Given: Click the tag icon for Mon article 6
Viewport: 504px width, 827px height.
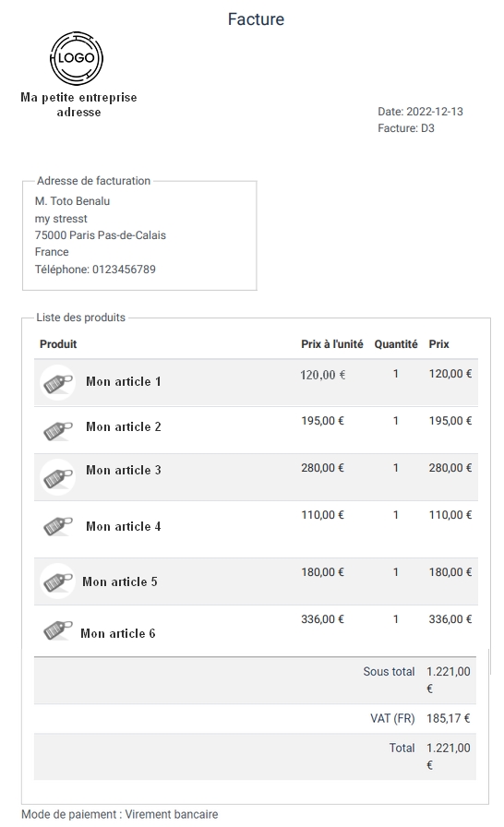Looking at the screenshot, I should 58,629.
